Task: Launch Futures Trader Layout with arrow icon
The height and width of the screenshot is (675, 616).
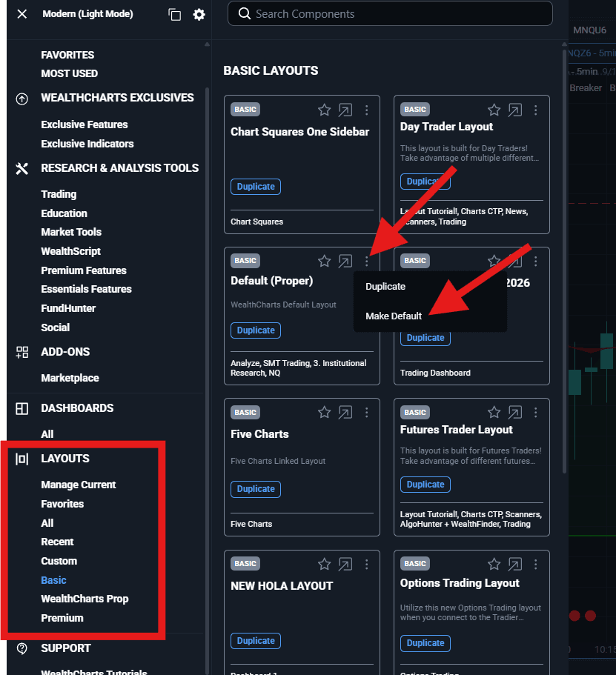Action: [514, 413]
